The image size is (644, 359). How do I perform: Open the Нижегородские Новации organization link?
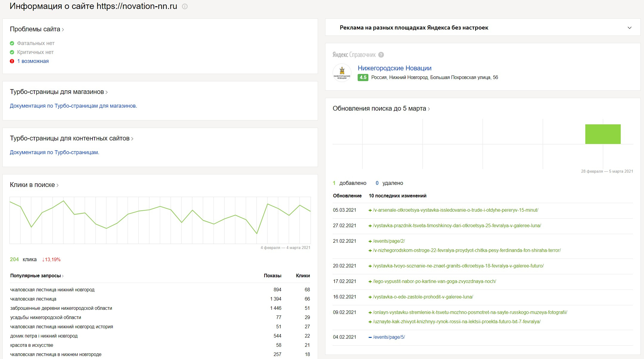(394, 68)
